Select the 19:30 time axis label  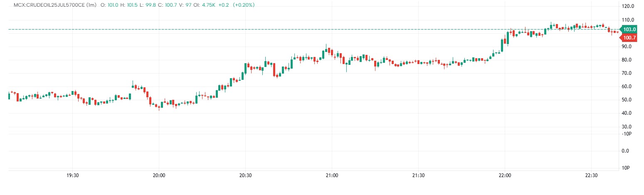coord(73,175)
